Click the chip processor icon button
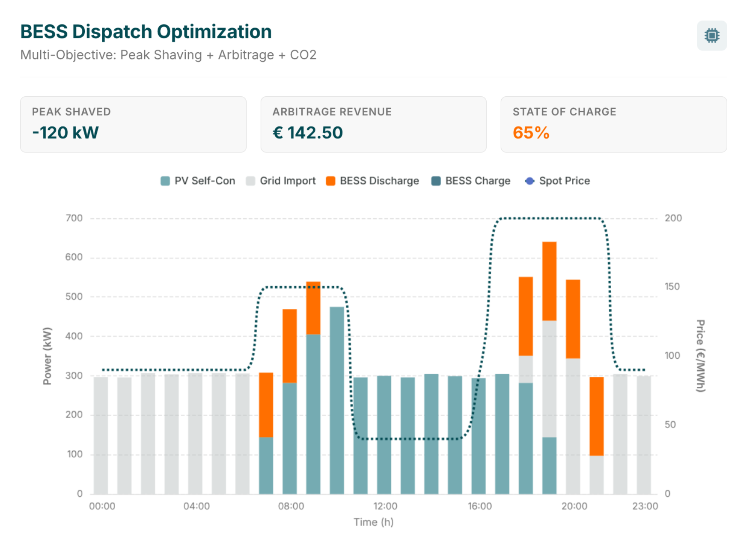Screen dimensions: 748x560 (x=711, y=36)
